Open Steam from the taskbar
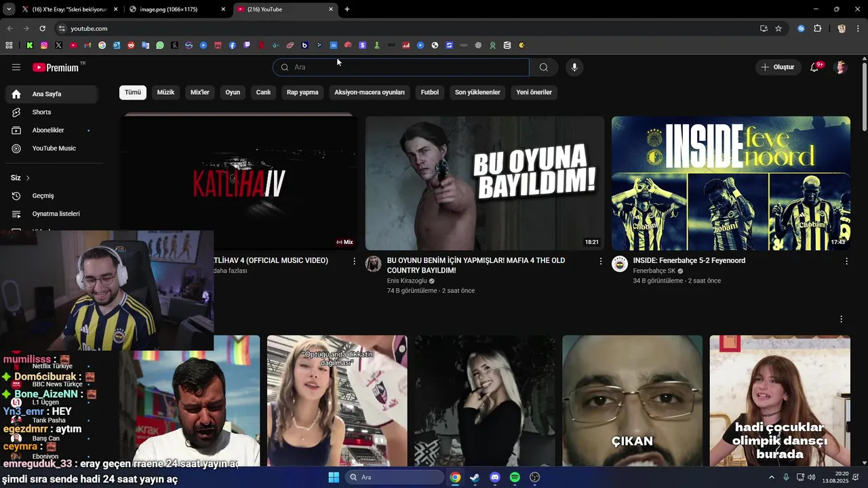Viewport: 868px width, 488px height. (x=475, y=477)
